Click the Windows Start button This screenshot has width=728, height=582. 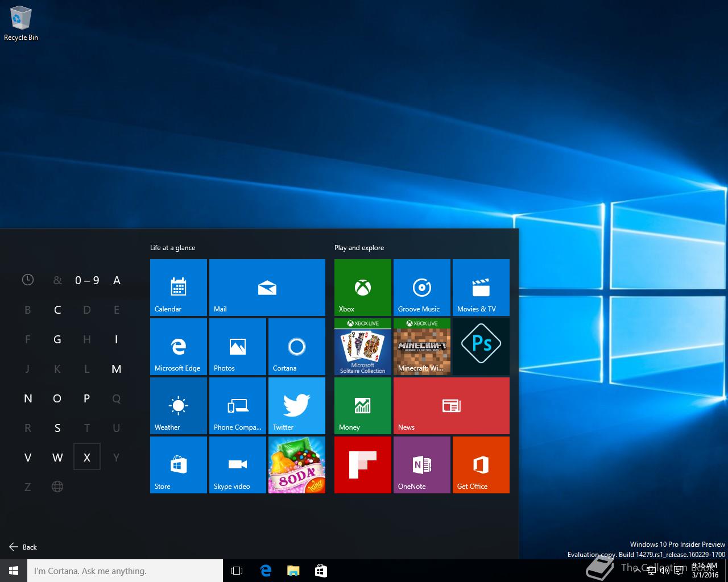(14, 571)
